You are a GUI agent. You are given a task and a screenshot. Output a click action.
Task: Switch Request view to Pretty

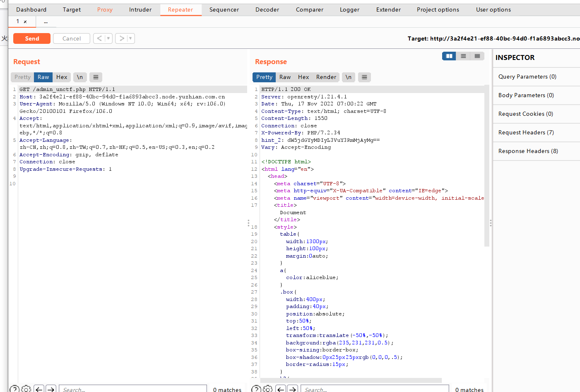click(22, 77)
